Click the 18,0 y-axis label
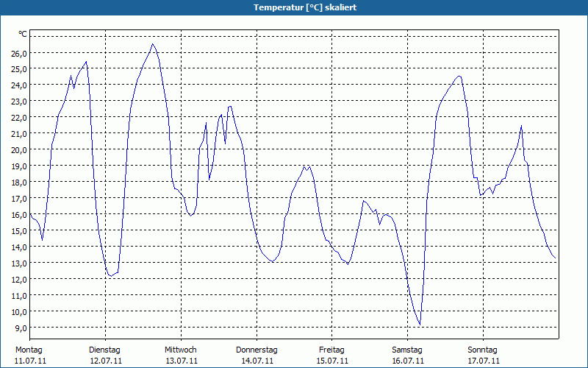The image size is (588, 368). [x=19, y=182]
